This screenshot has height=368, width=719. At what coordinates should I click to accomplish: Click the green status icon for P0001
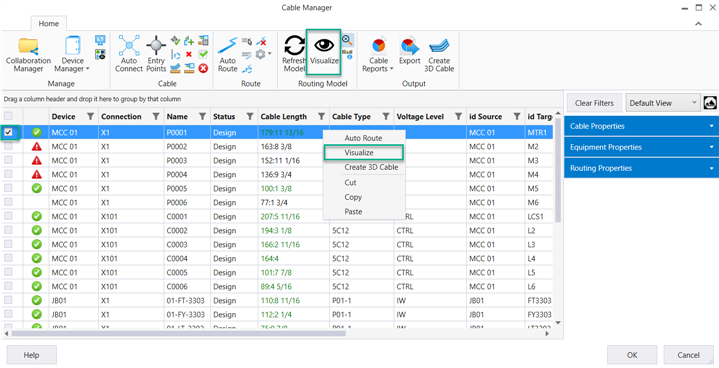click(x=37, y=132)
